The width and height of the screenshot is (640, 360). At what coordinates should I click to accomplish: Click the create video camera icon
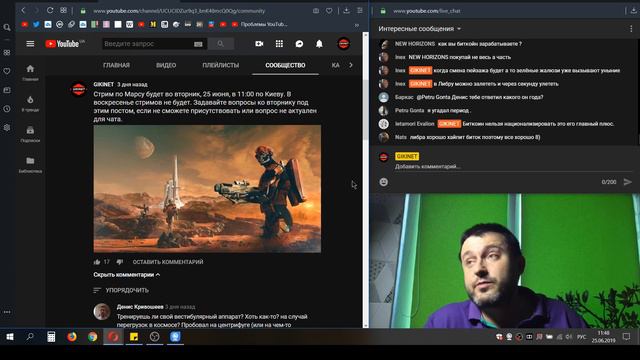click(x=259, y=44)
